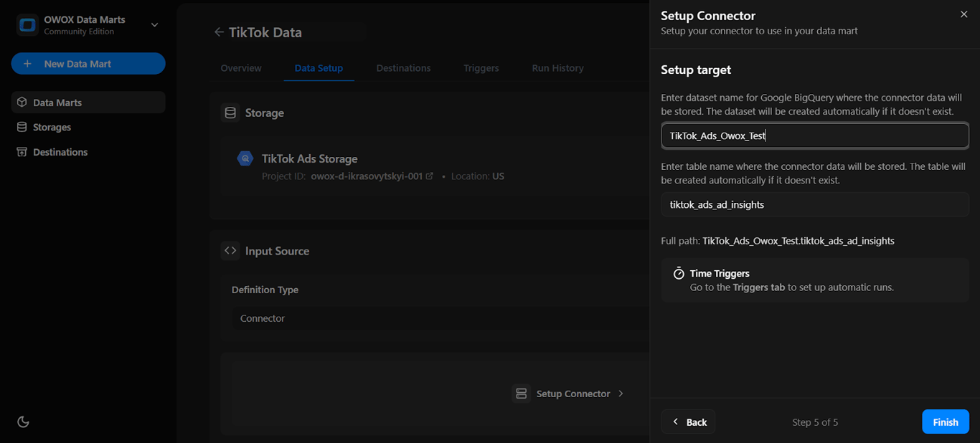The width and height of the screenshot is (980, 443).
Task: Click the OWOX Data Marts logo icon
Action: click(x=27, y=25)
